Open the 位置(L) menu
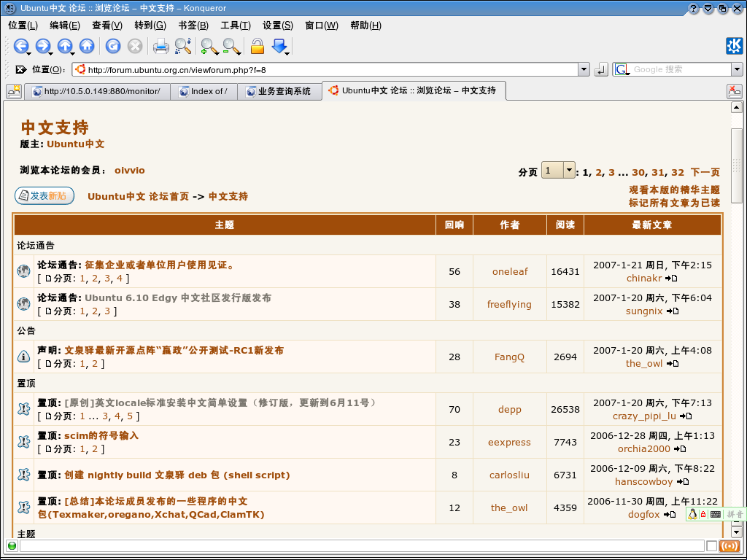Image resolution: width=747 pixels, height=560 pixels. pyautogui.click(x=23, y=26)
